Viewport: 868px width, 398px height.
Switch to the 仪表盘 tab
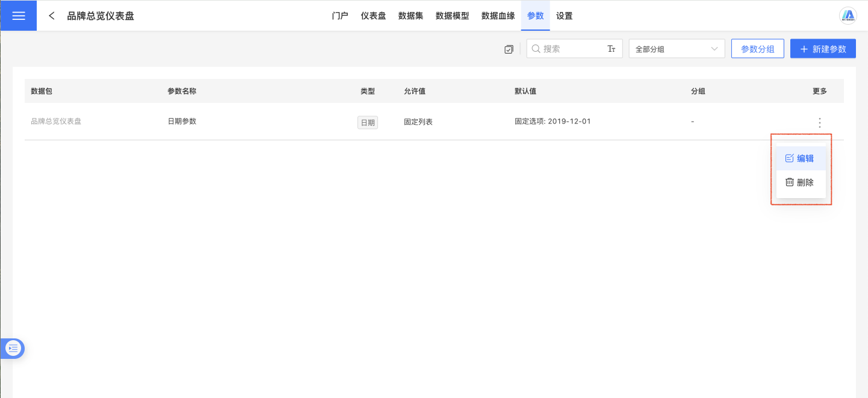(373, 16)
